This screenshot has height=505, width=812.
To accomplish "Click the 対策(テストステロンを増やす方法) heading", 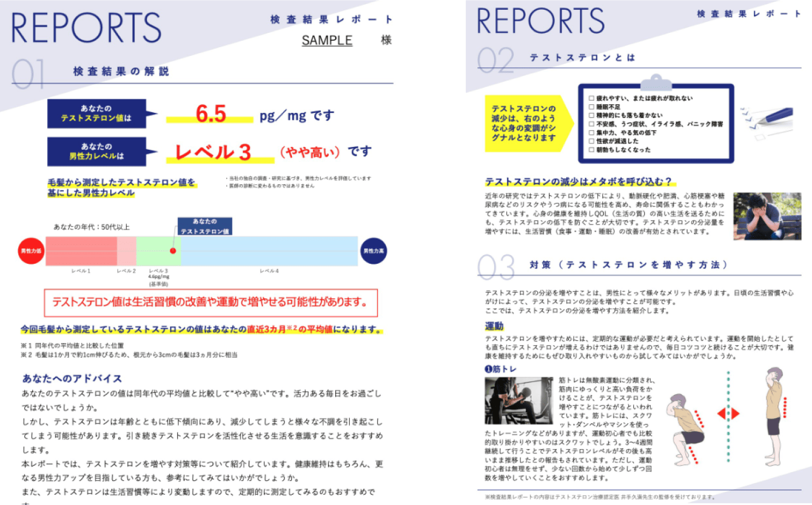I will tap(629, 265).
